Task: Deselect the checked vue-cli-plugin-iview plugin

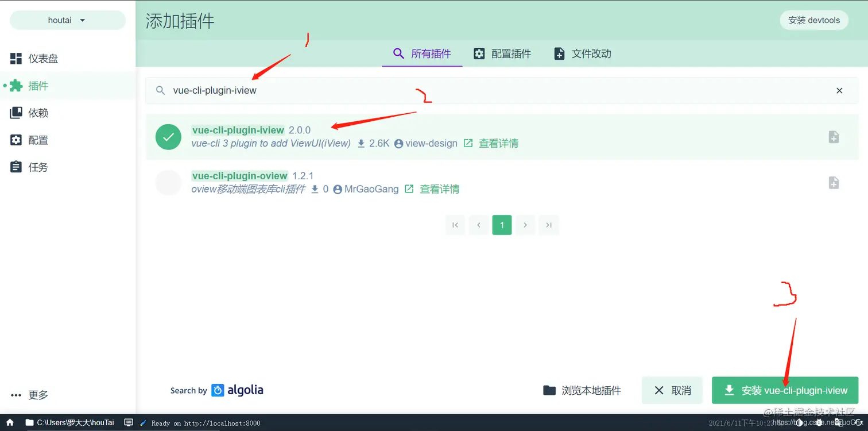Action: pos(168,137)
